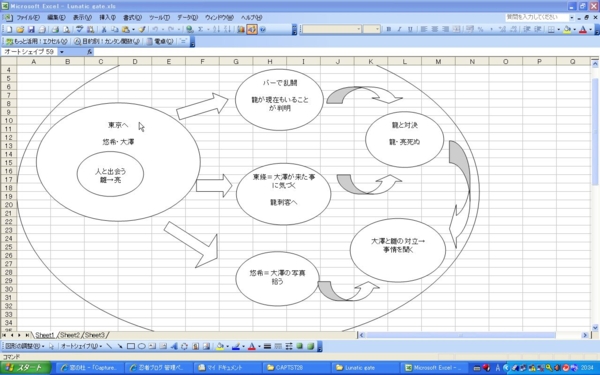Viewport: 600px width, 375px height.
Task: Select the Rectangle tool in the drawing toolbar
Action: [x=131, y=346]
